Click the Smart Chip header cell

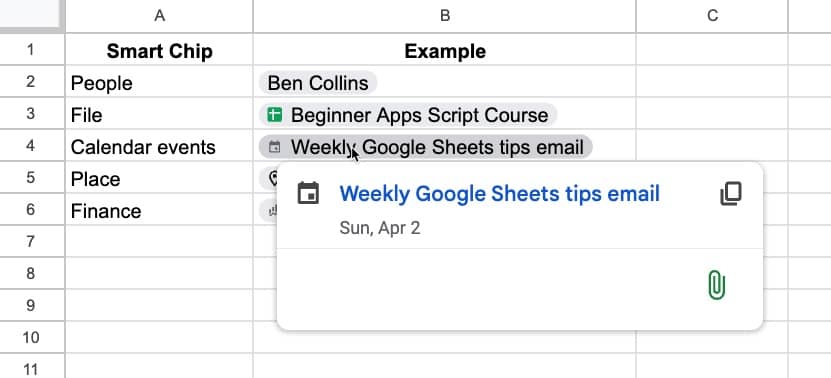[x=159, y=51]
